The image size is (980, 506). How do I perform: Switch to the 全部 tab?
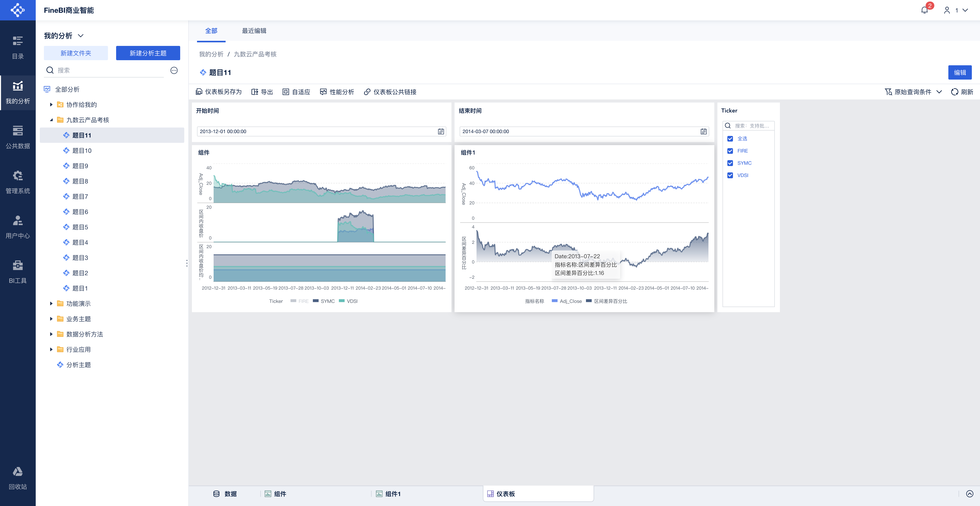(211, 31)
